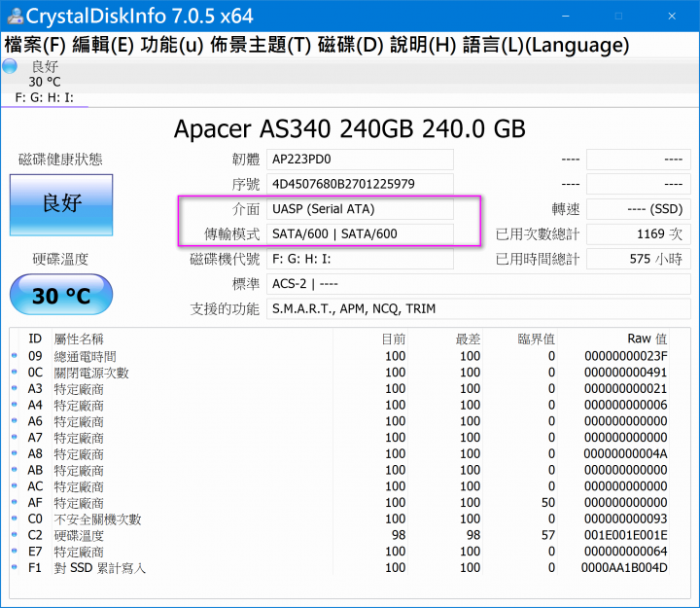This screenshot has height=608, width=700.
Task: Click the 硬碟溫度 label above temperature button
Action: click(60, 259)
